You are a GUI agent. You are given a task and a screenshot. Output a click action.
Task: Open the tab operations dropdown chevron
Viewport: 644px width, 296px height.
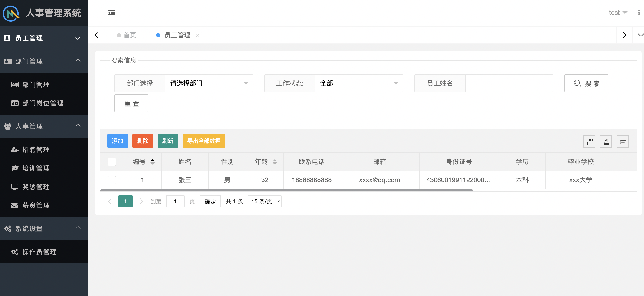point(640,35)
